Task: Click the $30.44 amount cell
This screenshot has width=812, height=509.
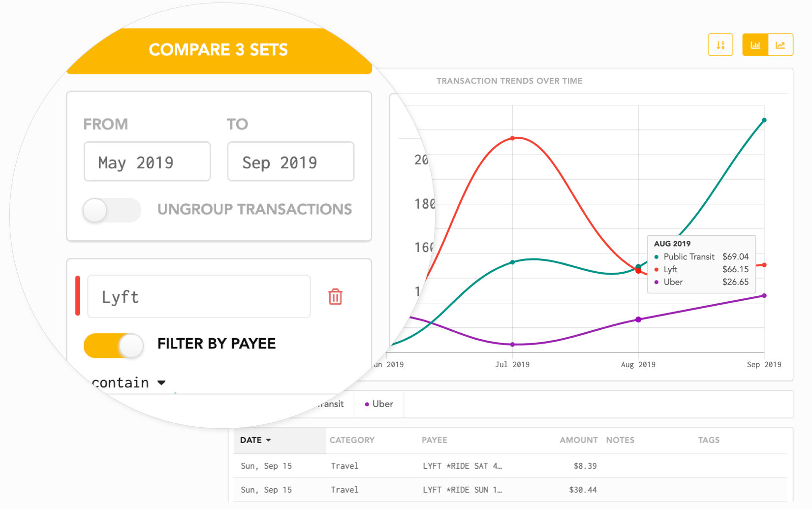Action: pos(583,490)
